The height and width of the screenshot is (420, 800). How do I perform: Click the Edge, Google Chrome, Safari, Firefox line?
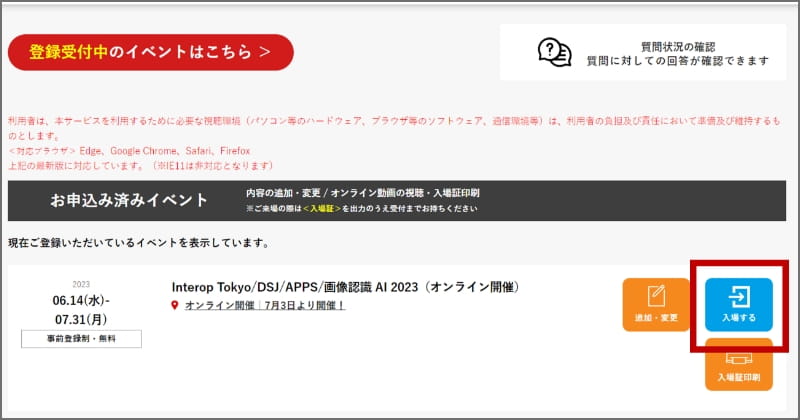tap(130, 151)
